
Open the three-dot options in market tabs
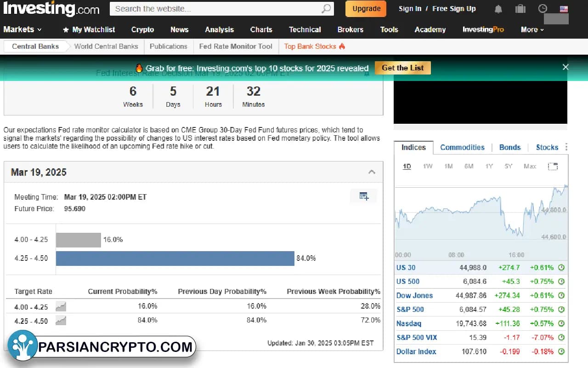pos(566,147)
